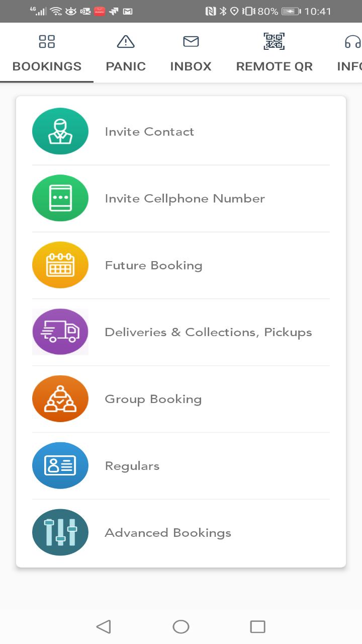This screenshot has width=362, height=644.
Task: Tap the Invite Contact person icon
Action: tap(60, 131)
